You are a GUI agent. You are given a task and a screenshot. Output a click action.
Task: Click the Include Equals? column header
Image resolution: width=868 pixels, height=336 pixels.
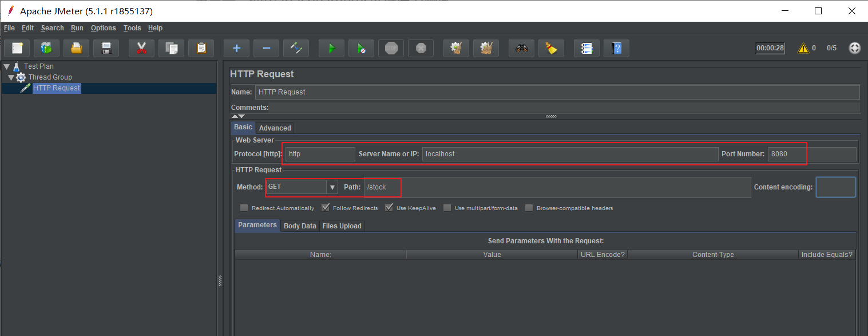click(x=827, y=255)
